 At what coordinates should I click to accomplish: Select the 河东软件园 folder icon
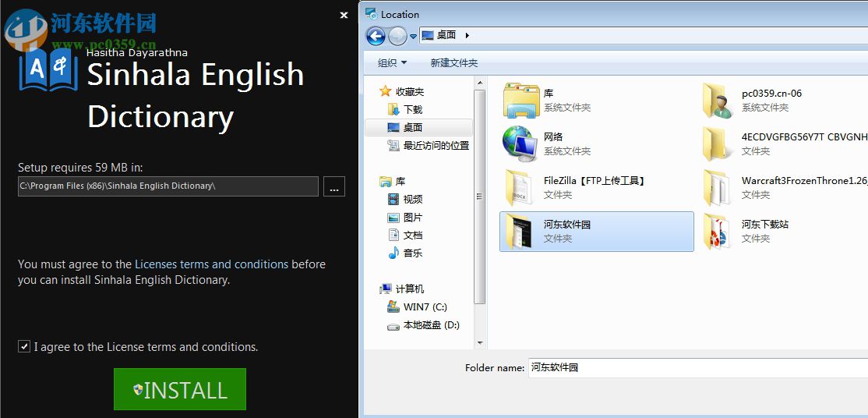[x=519, y=232]
